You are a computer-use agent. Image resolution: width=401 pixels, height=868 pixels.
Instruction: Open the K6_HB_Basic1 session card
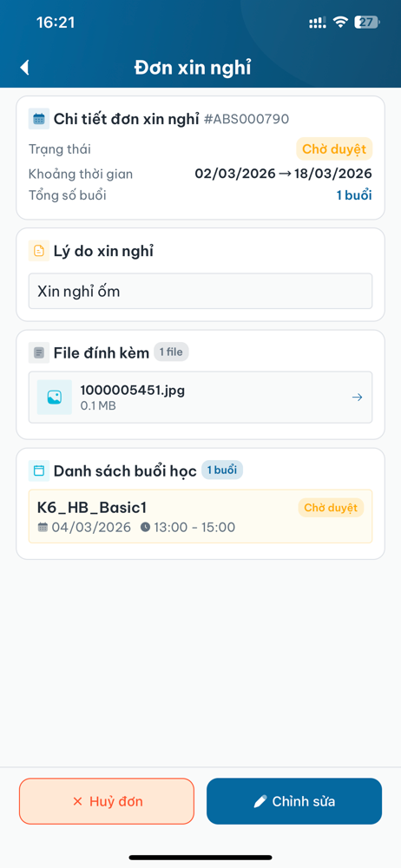click(200, 516)
